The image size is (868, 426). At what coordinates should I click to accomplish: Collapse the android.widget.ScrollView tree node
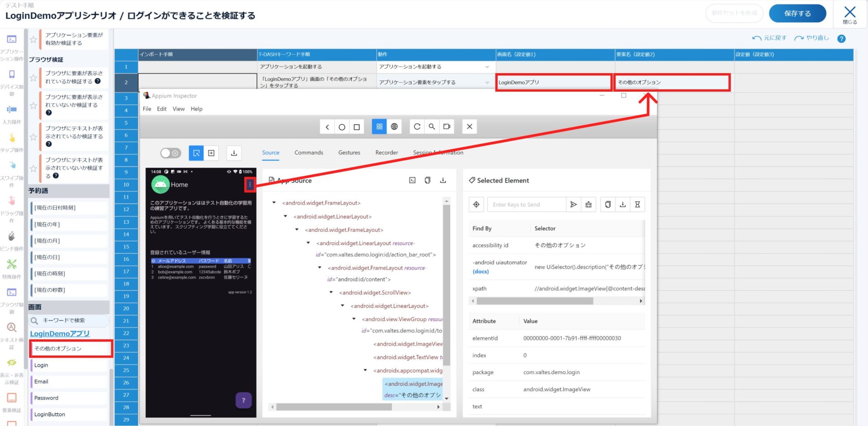(331, 292)
